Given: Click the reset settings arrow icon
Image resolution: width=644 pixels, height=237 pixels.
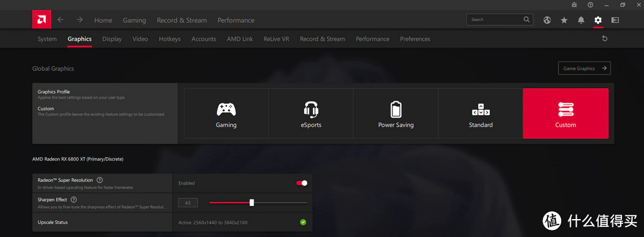Looking at the screenshot, I should 605,38.
